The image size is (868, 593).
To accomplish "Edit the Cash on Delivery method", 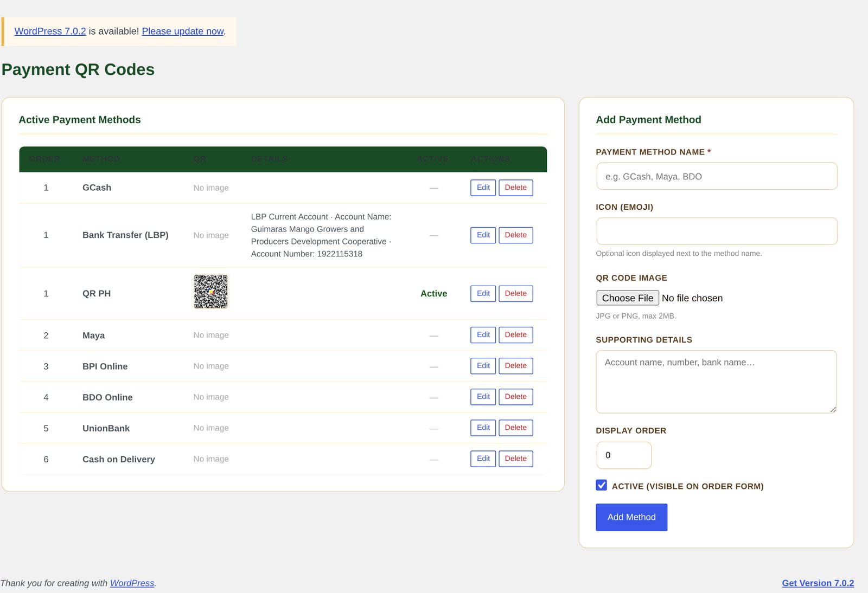I will pos(483,459).
